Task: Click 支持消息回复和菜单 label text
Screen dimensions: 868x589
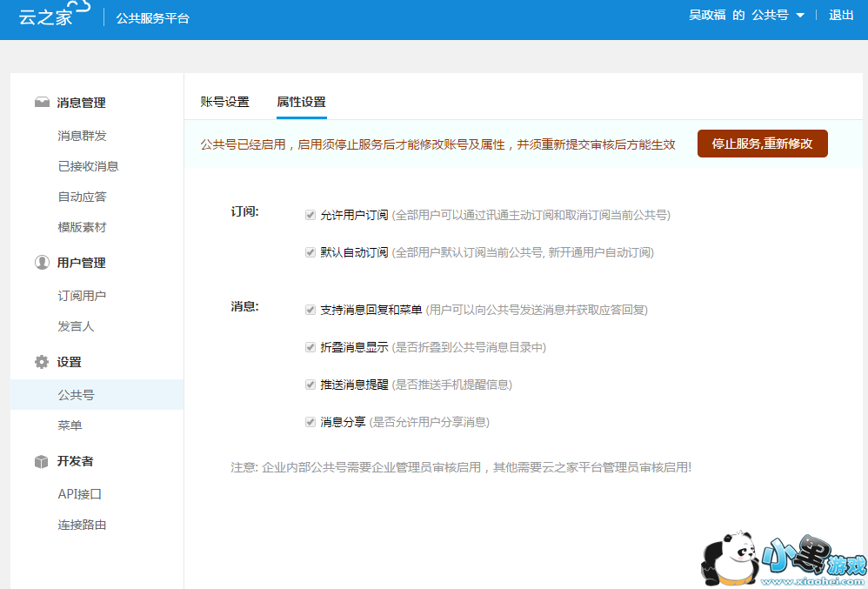Action: [x=371, y=310]
